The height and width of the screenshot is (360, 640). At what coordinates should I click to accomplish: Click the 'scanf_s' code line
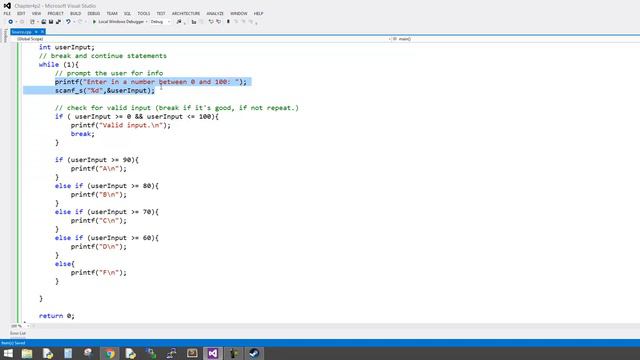(105, 91)
